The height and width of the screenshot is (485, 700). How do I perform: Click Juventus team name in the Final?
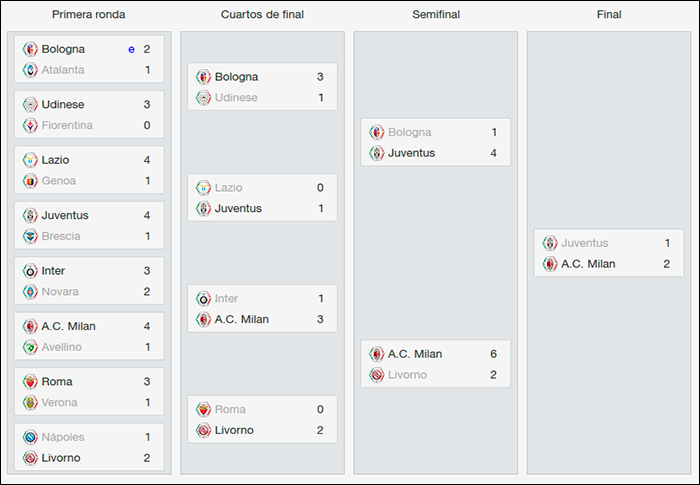point(585,243)
